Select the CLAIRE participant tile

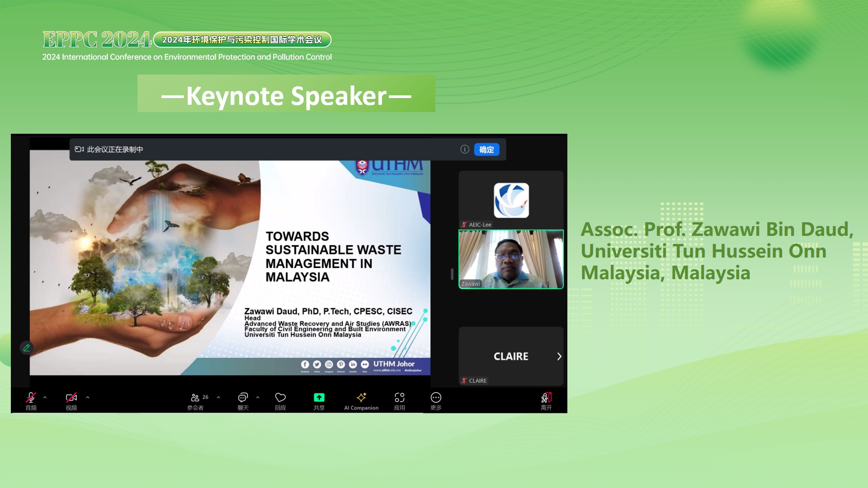(511, 356)
